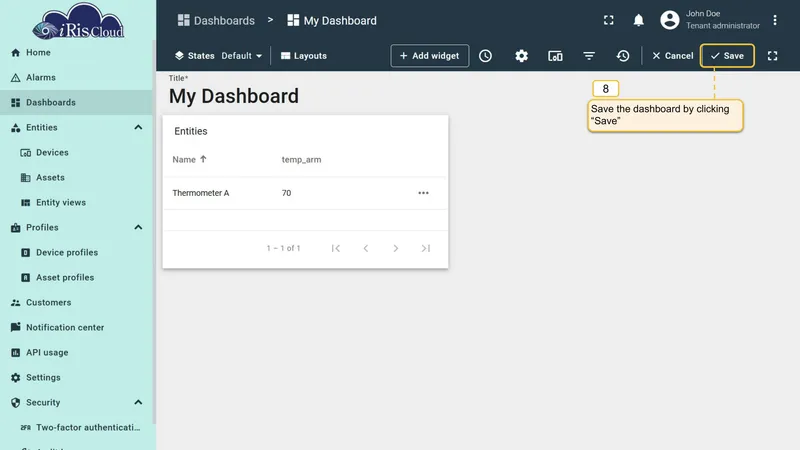
Task: Sort by Name column header
Action: pos(189,160)
